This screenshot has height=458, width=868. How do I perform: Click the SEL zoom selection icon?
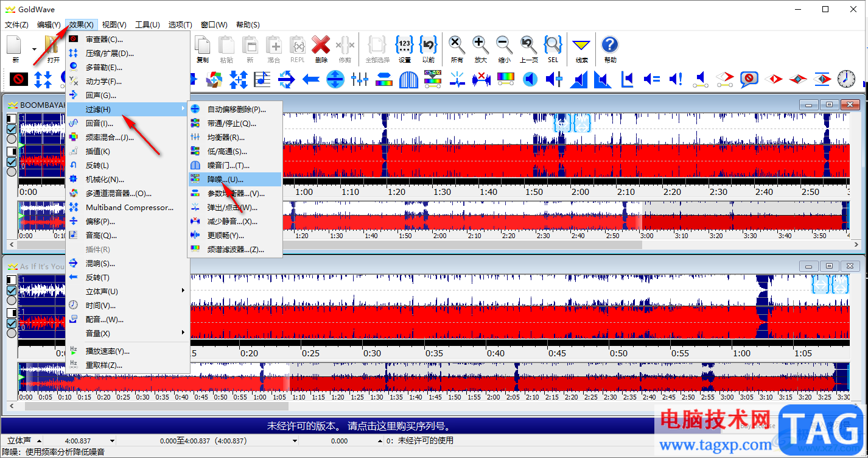click(553, 49)
